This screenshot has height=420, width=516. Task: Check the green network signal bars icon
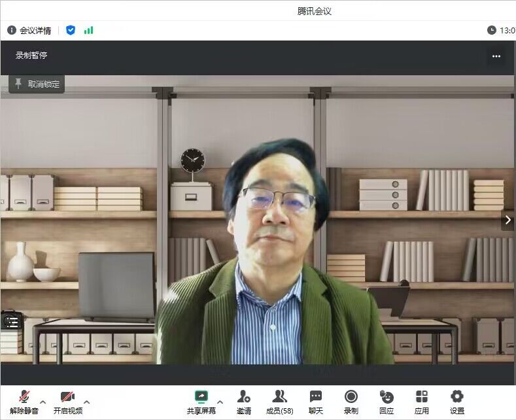(88, 30)
